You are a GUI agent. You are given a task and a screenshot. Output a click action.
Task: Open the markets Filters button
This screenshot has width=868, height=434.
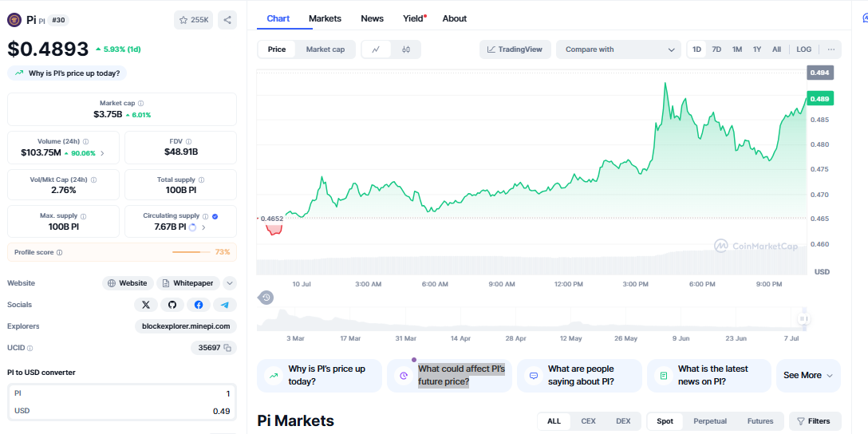click(815, 421)
